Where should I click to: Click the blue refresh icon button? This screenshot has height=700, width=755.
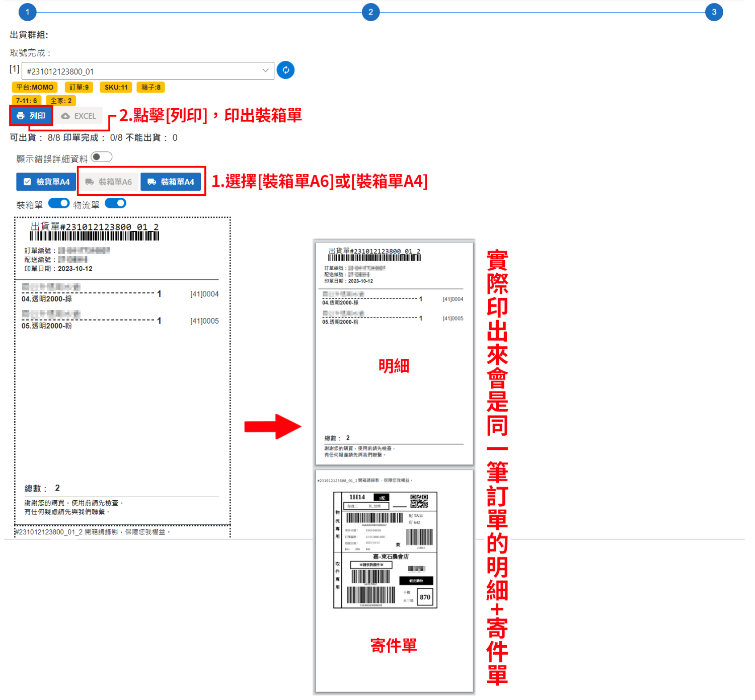[x=285, y=70]
